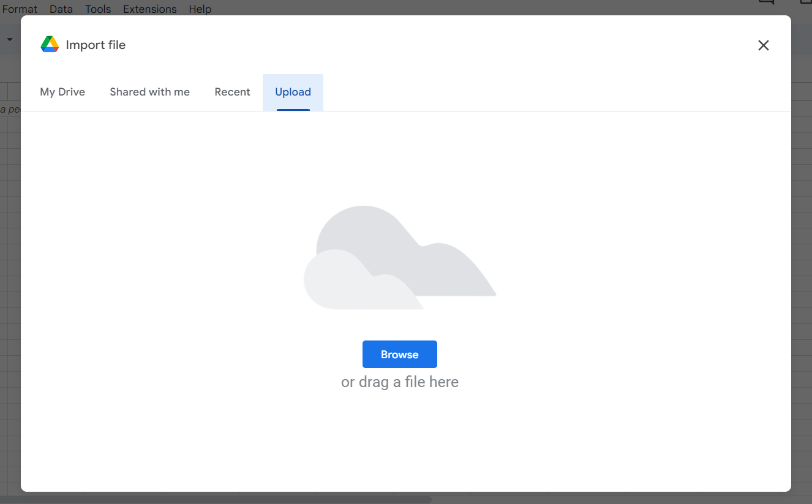Open the Data menu behind the dialog
Image resolution: width=812 pixels, height=504 pixels.
61,9
